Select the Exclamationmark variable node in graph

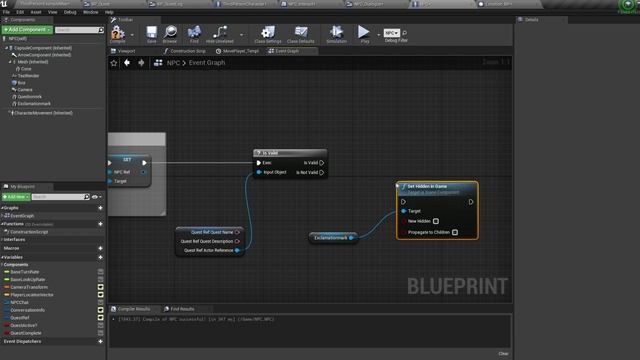tap(333, 238)
